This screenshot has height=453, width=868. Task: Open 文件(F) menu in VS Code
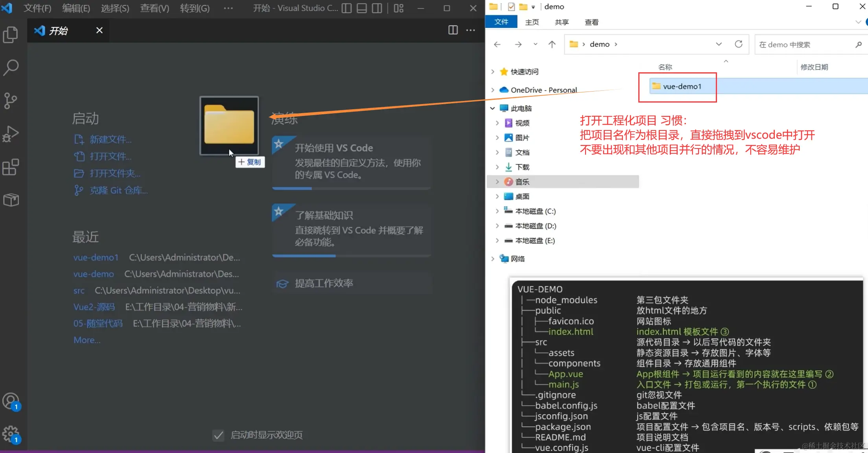coord(37,8)
